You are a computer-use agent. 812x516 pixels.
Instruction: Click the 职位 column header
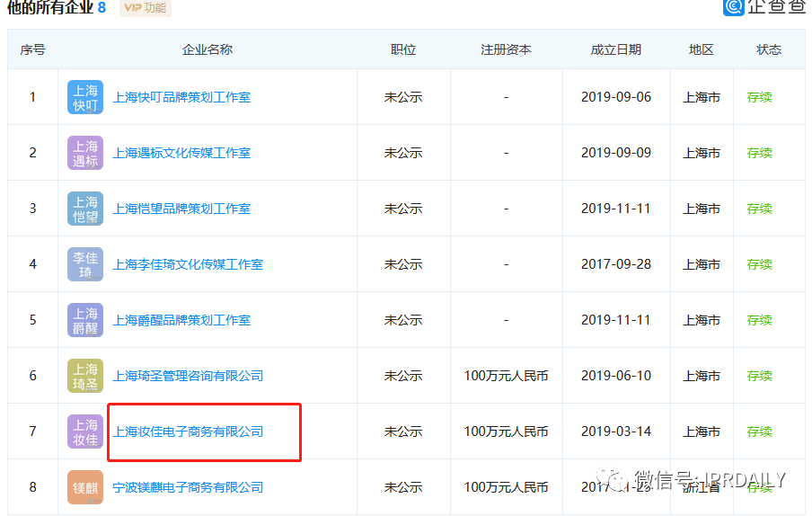(x=403, y=49)
